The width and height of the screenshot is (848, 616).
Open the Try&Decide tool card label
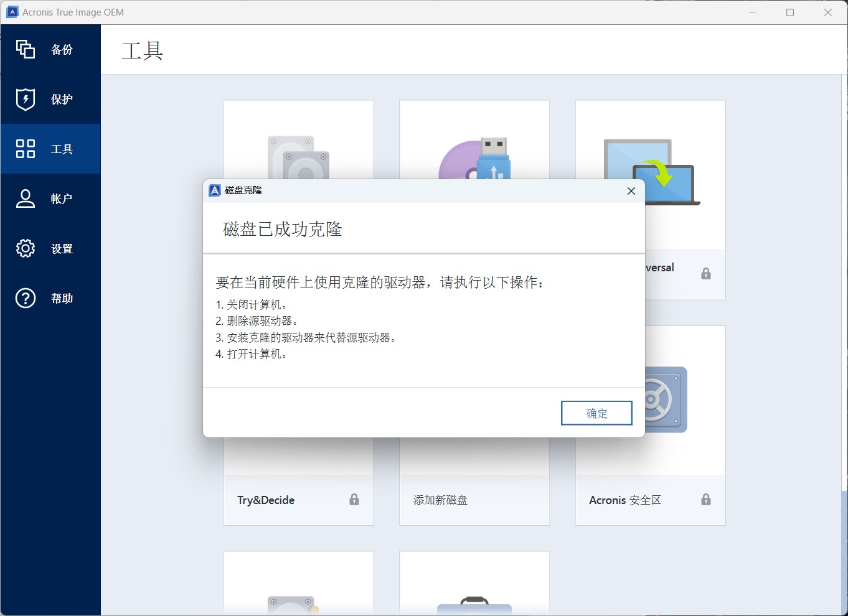coord(266,500)
